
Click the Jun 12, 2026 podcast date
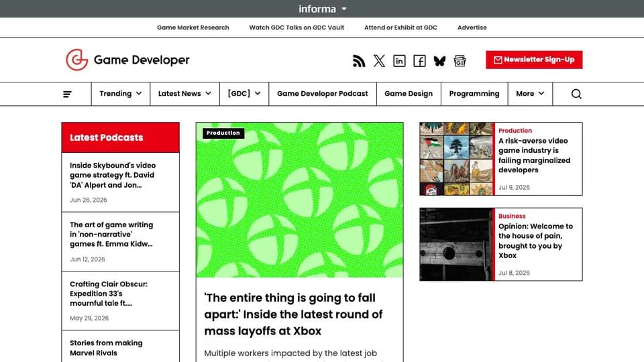coord(87,259)
